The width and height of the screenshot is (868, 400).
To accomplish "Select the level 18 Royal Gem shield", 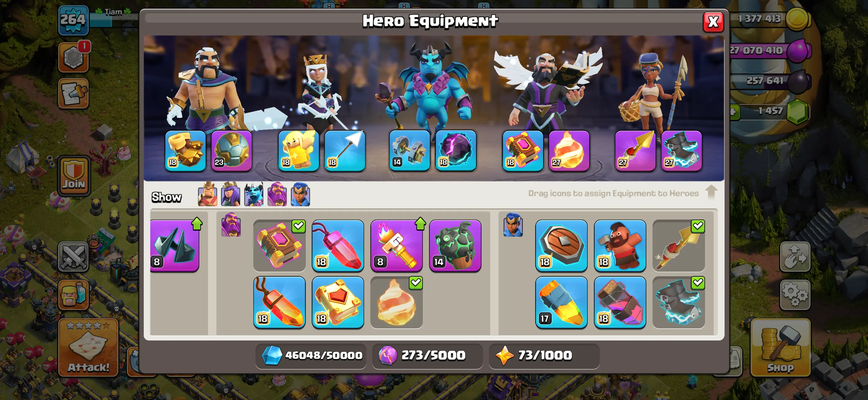I will 561,246.
